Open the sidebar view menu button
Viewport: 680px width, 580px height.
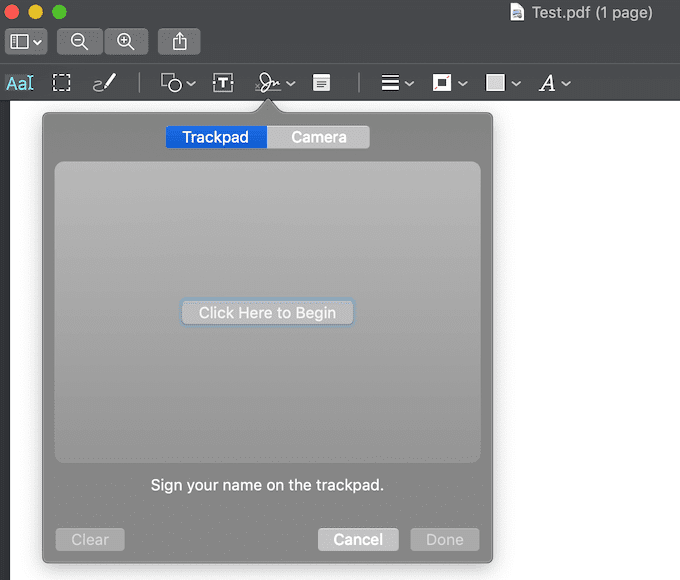[x=26, y=42]
